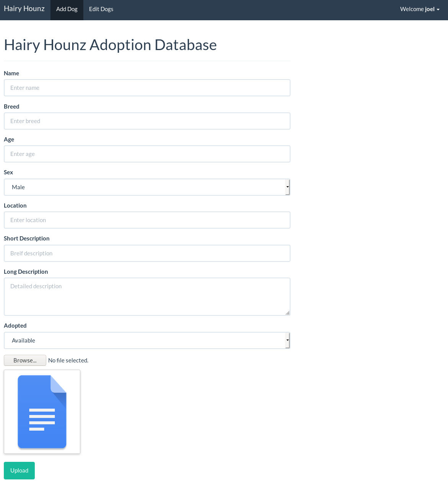The width and height of the screenshot is (448, 484).
Task: Switch to the Edit Dogs tab
Action: (x=101, y=9)
